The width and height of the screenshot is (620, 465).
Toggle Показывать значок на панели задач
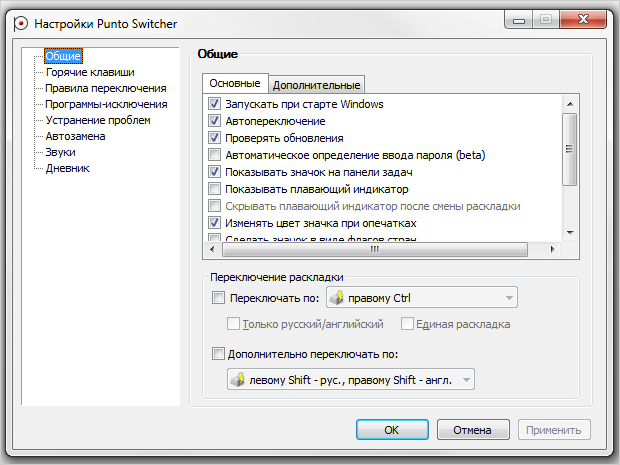(214, 172)
